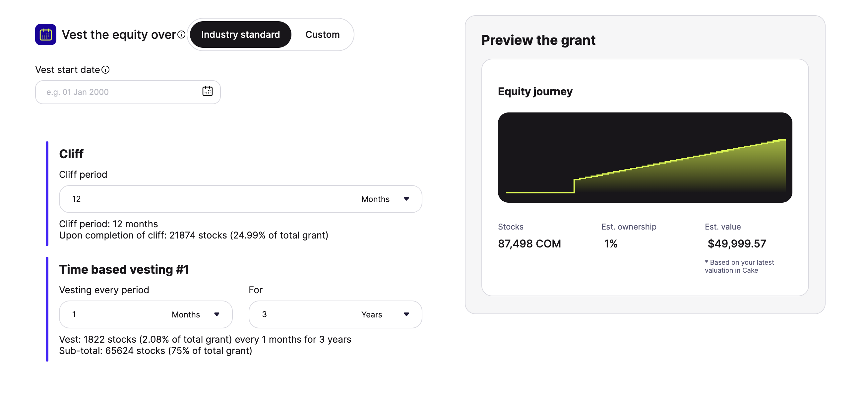
Task: Click the 87,498 COM stocks value
Action: [529, 243]
